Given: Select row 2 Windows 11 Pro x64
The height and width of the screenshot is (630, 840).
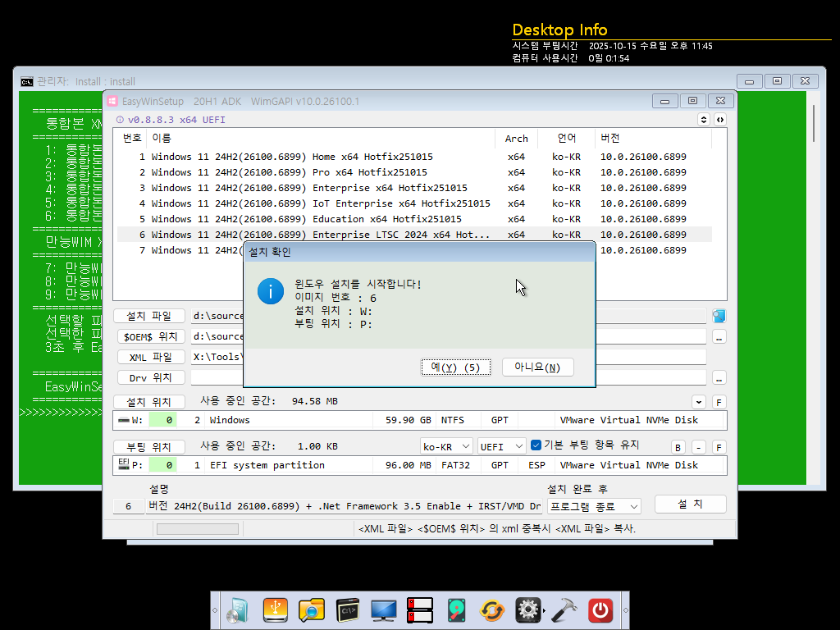Looking at the screenshot, I should pos(414,172).
